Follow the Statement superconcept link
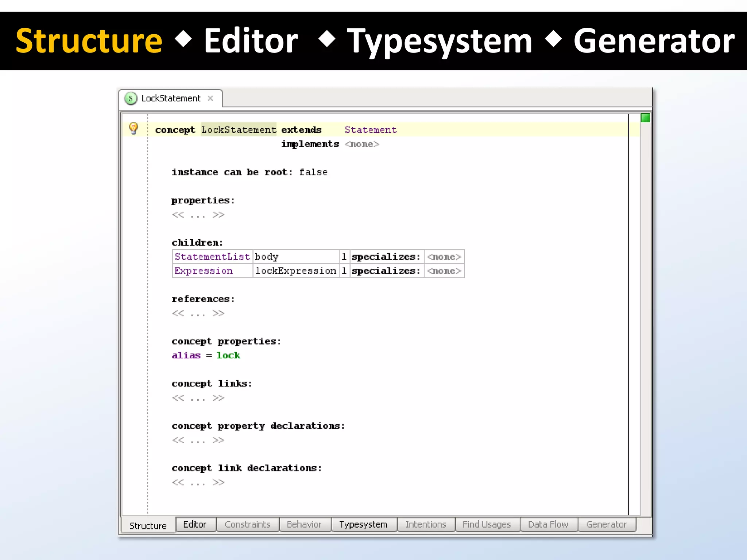The width and height of the screenshot is (747, 560). 371,130
